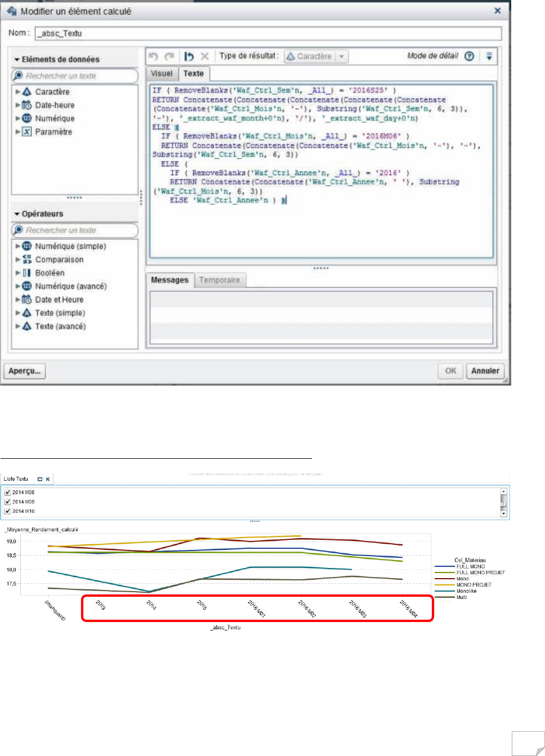
Task: Click the Cel_Materiau legend title
Action: coord(470,560)
